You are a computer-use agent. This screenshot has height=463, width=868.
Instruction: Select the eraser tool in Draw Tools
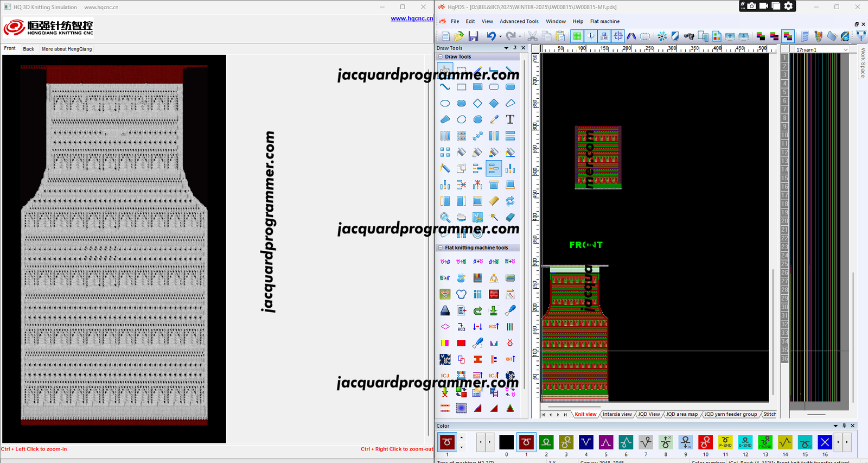510,218
